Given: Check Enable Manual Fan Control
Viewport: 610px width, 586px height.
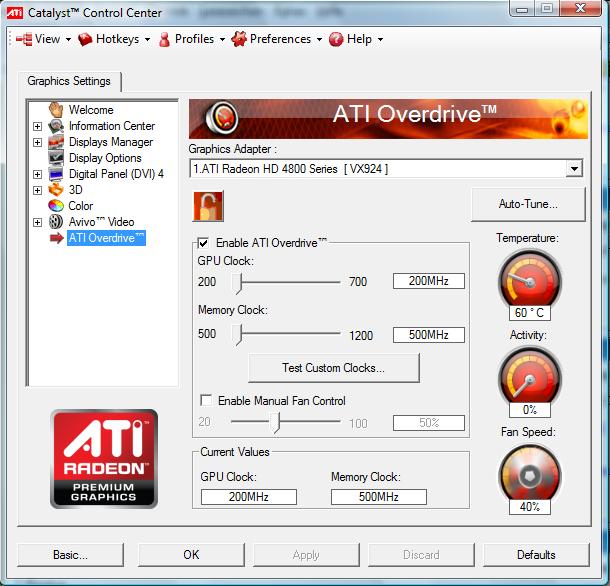Looking at the screenshot, I should pyautogui.click(x=206, y=400).
